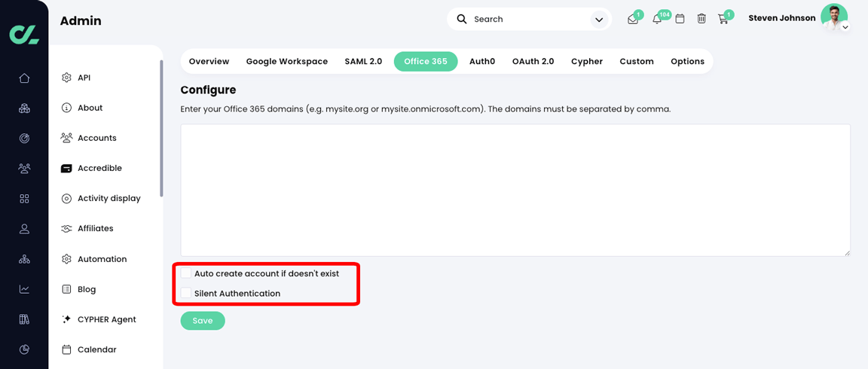Open the library books icon in sidebar
This screenshot has width=868, height=369.
point(24,319)
